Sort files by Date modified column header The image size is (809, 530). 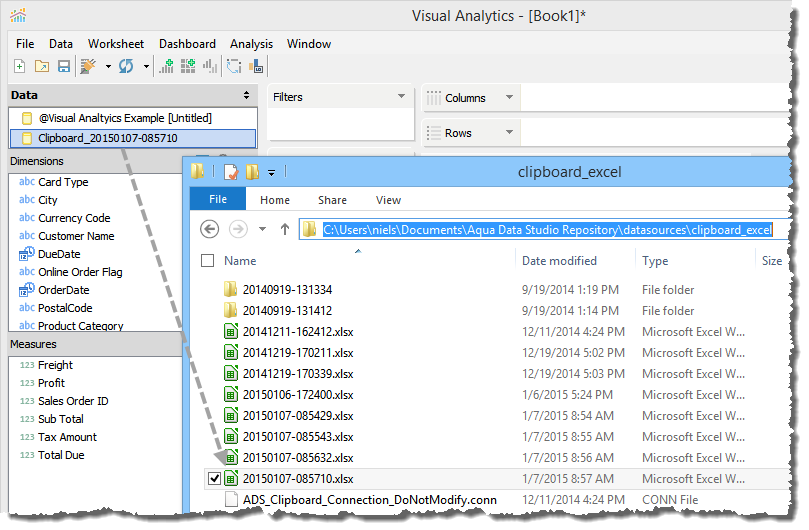pos(559,261)
